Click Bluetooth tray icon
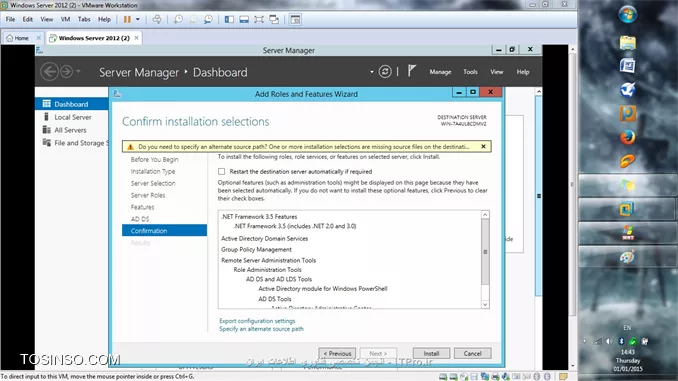Viewport: 678px width, 381px height. [x=620, y=341]
